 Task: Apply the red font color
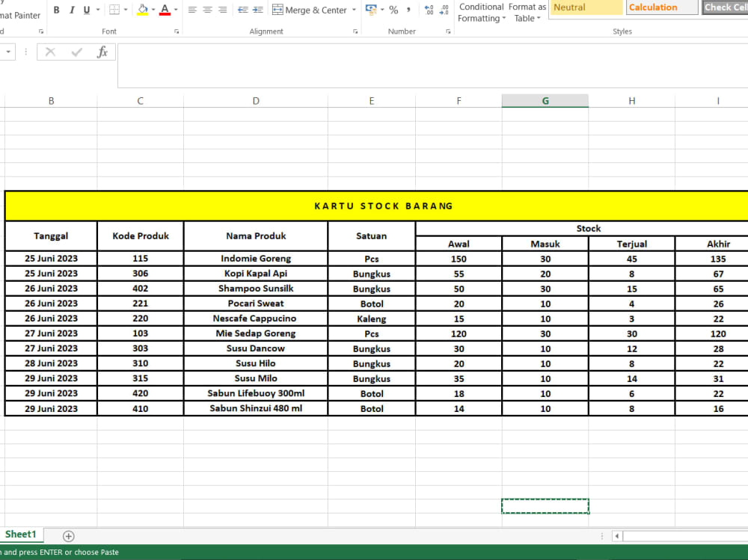coord(165,10)
